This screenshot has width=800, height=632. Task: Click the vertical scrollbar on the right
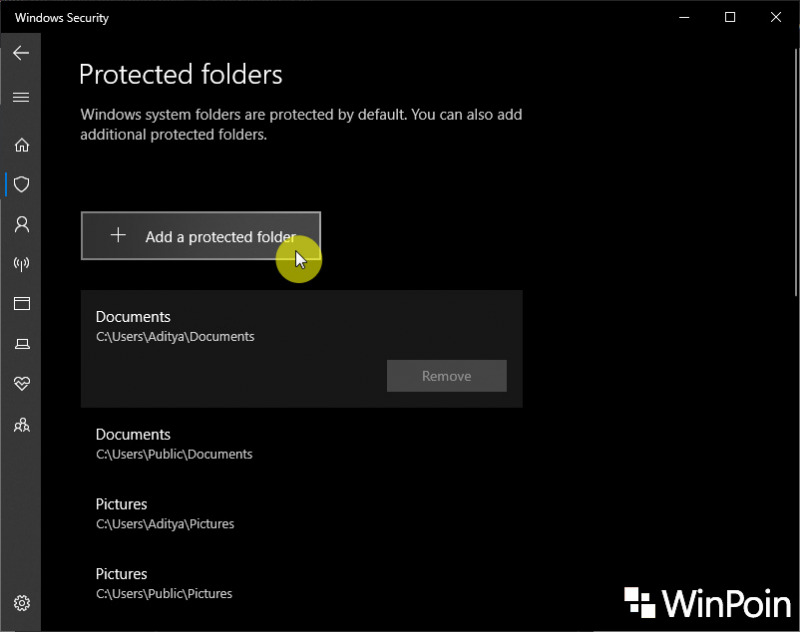coord(796,172)
